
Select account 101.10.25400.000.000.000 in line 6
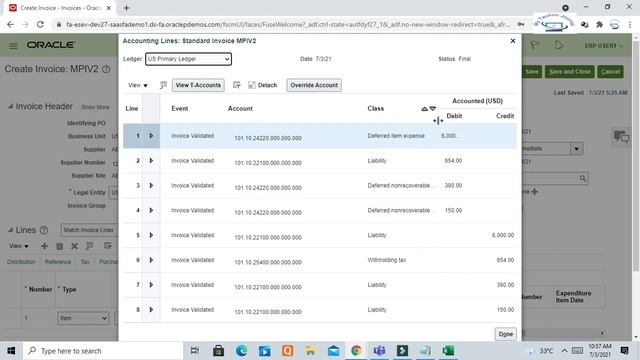[x=268, y=262]
